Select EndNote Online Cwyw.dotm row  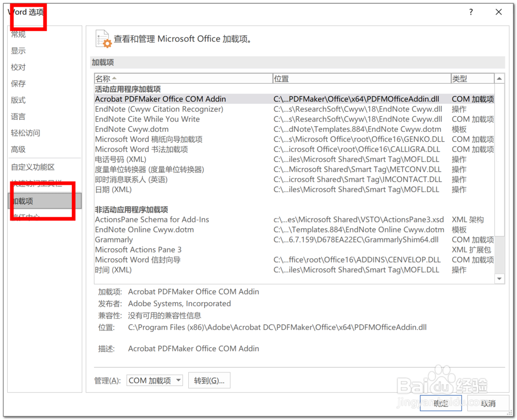pyautogui.click(x=294, y=230)
